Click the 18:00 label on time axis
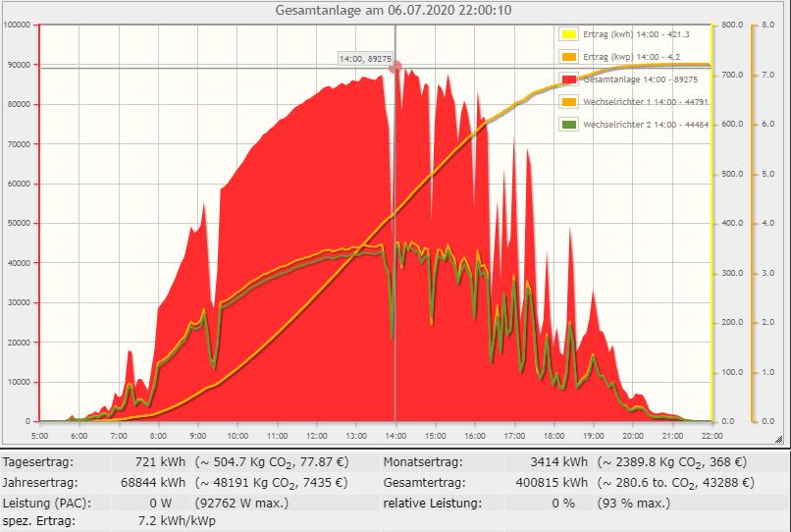This screenshot has width=791, height=532. pyautogui.click(x=554, y=434)
